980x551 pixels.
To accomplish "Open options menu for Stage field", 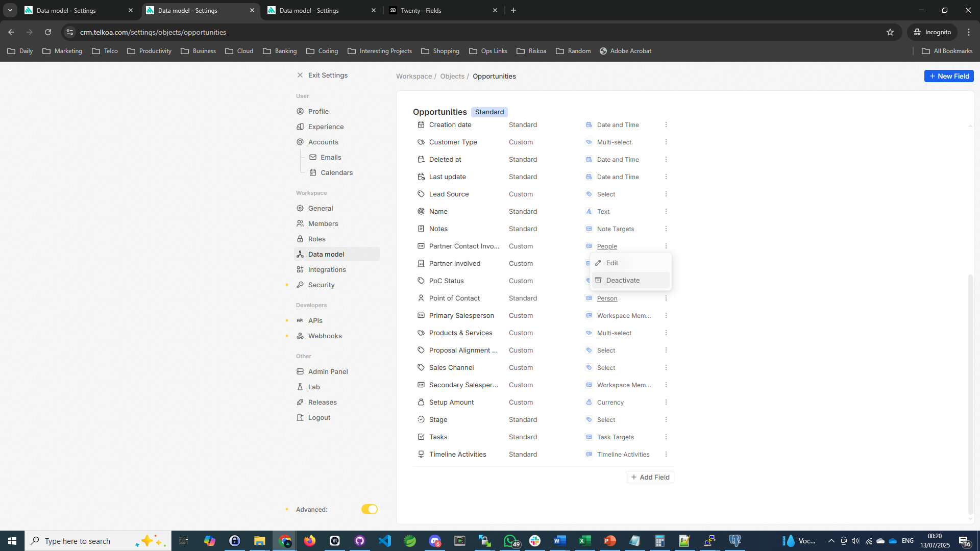I will [666, 419].
